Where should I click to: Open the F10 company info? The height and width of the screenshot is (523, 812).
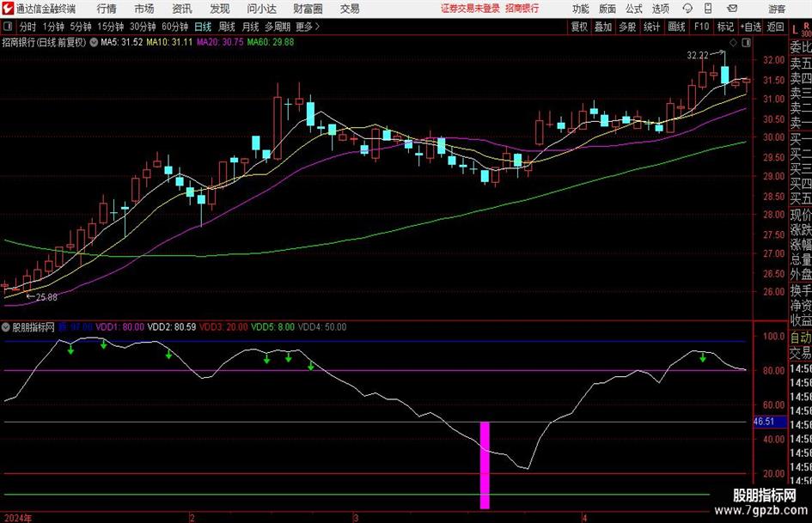pyautogui.click(x=701, y=27)
